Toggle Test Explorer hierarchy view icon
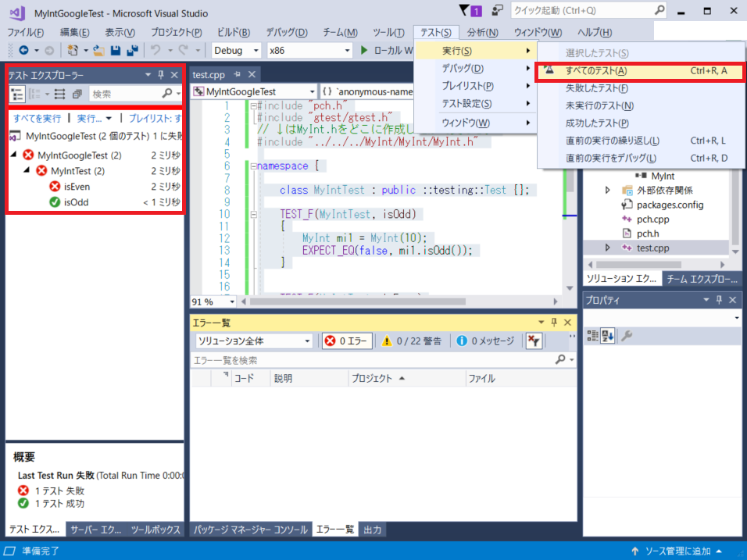The image size is (747, 560). [17, 94]
